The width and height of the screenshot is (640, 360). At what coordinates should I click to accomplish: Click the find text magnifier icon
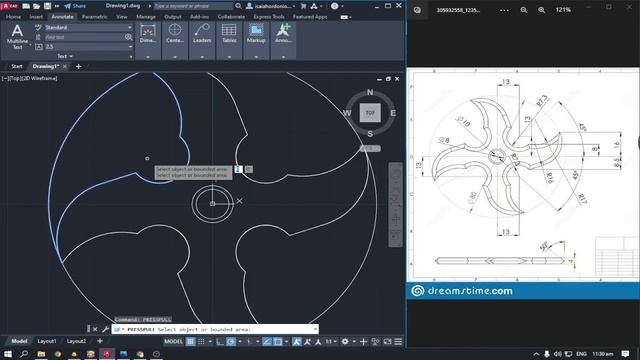click(x=129, y=37)
